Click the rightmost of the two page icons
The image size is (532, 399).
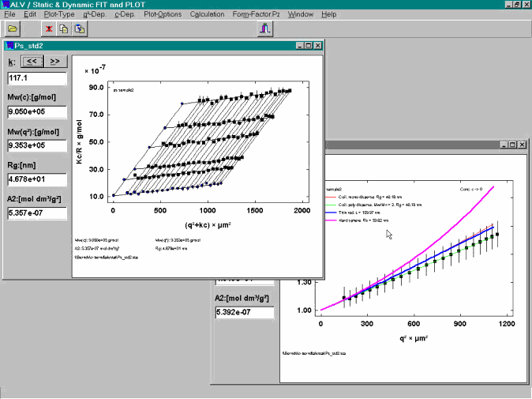coord(80,29)
